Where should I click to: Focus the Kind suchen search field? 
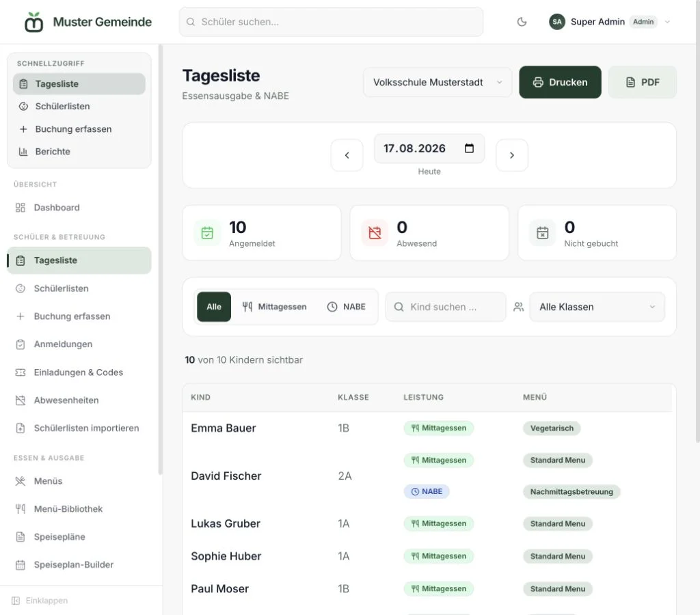(x=446, y=307)
